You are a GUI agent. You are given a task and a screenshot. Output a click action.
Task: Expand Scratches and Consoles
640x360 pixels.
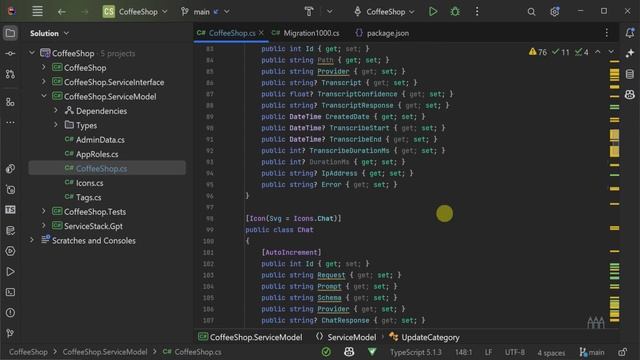pos(32,240)
